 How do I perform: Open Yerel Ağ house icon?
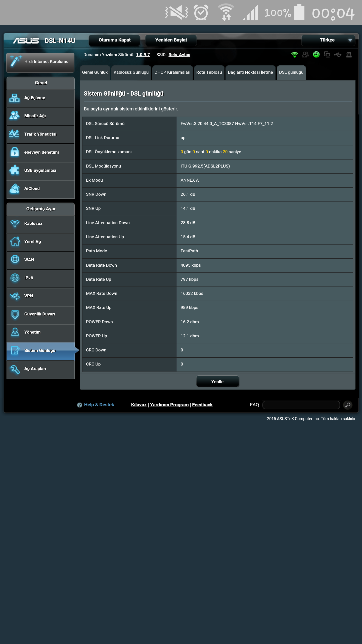15,242
